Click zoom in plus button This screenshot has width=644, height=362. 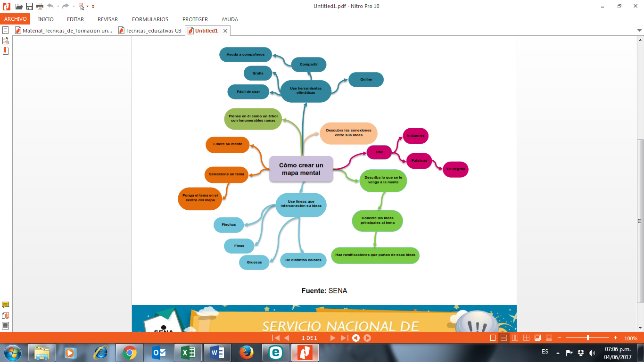615,338
